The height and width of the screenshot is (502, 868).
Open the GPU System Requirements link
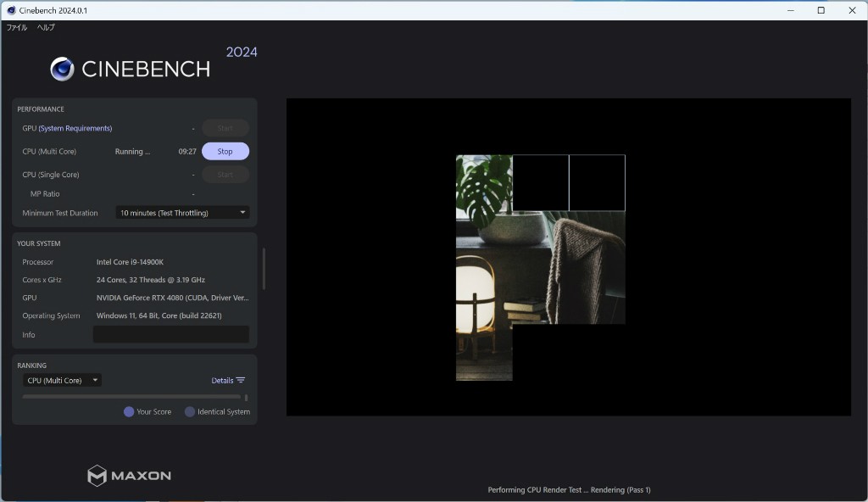(x=75, y=128)
